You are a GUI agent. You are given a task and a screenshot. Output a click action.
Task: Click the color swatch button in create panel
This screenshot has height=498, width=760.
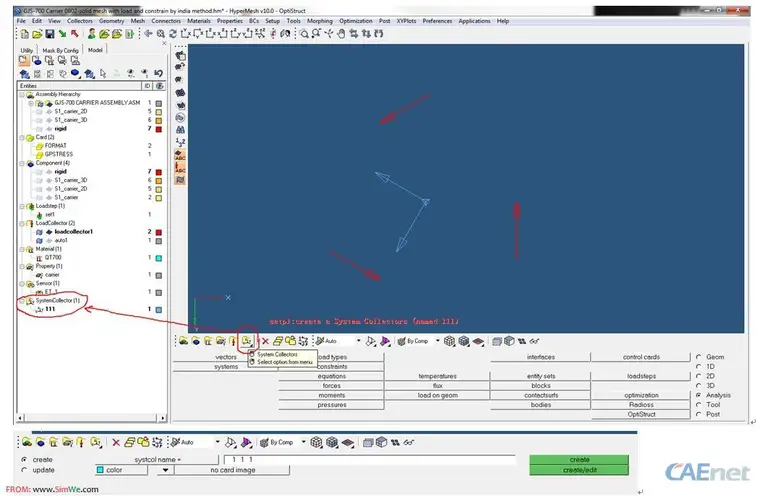(121, 470)
